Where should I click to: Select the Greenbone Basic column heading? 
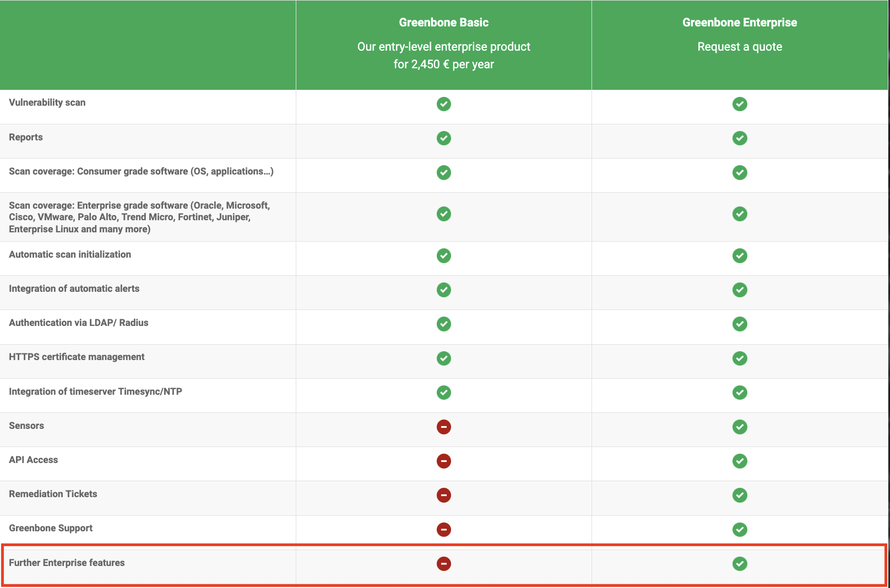(x=443, y=23)
